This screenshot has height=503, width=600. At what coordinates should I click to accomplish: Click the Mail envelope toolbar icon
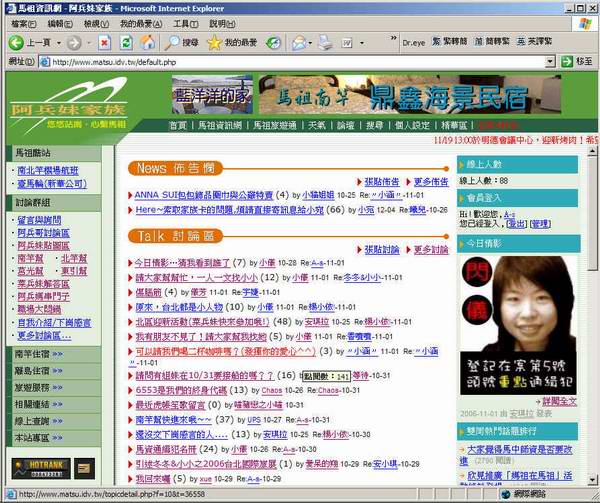pyautogui.click(x=299, y=43)
